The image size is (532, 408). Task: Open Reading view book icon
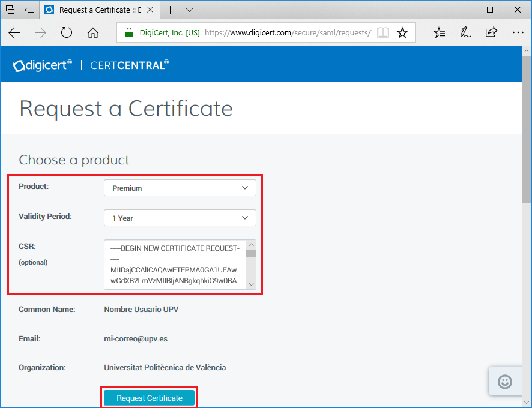tap(382, 33)
